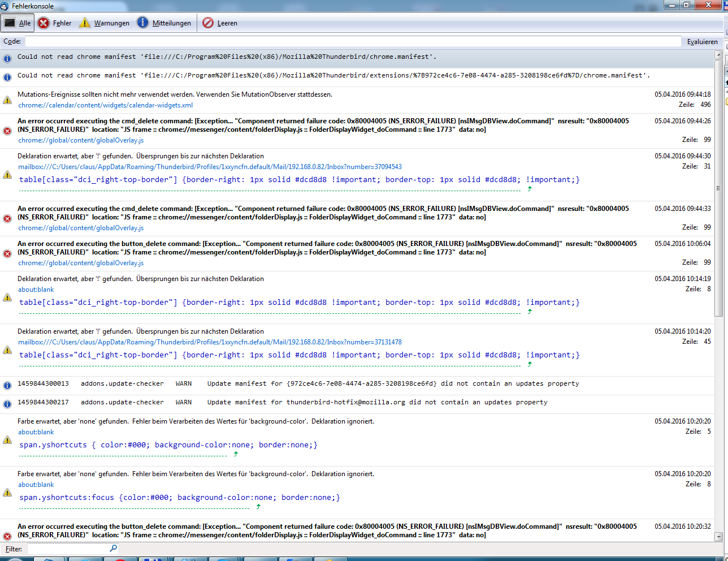728x561 pixels.
Task: Click the error icon of the 10:20:32 button_delete entry
Action: (7, 536)
